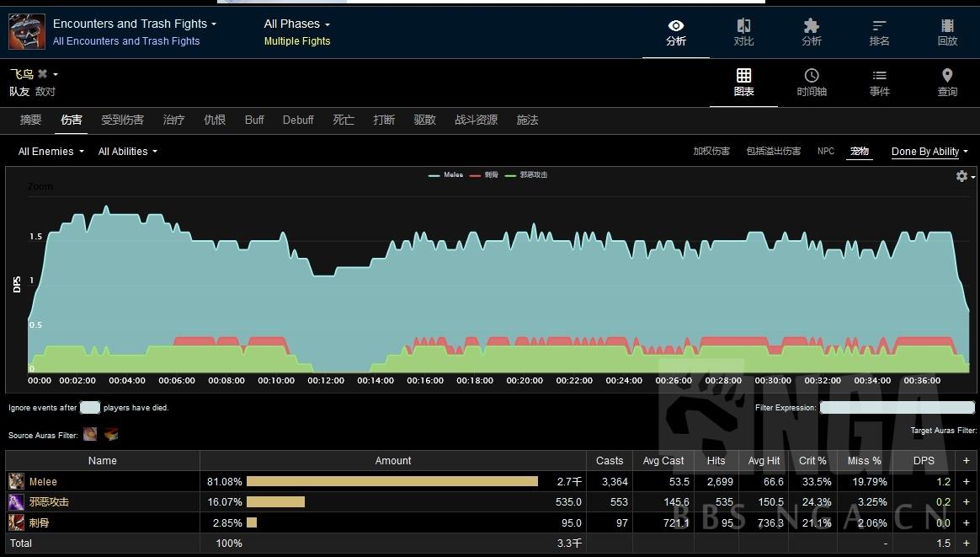Expand the 刺骨 row with plus button

pyautogui.click(x=967, y=522)
